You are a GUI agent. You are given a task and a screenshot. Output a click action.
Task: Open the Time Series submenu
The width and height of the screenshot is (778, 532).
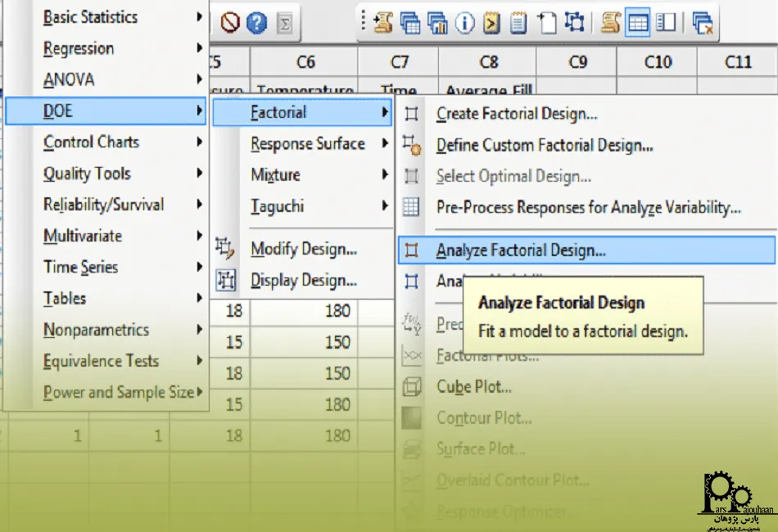(106, 267)
